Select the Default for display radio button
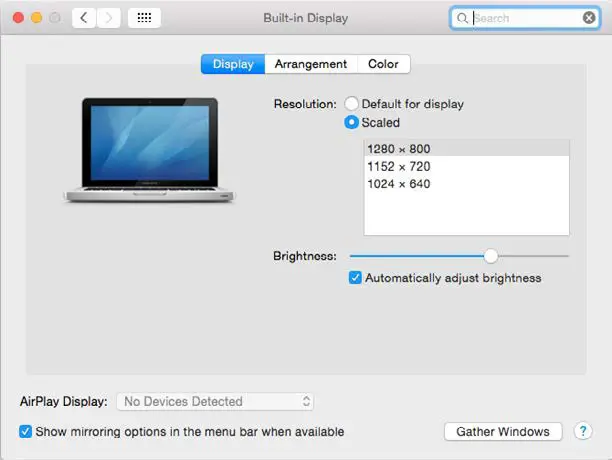This screenshot has height=460, width=612. (x=351, y=104)
